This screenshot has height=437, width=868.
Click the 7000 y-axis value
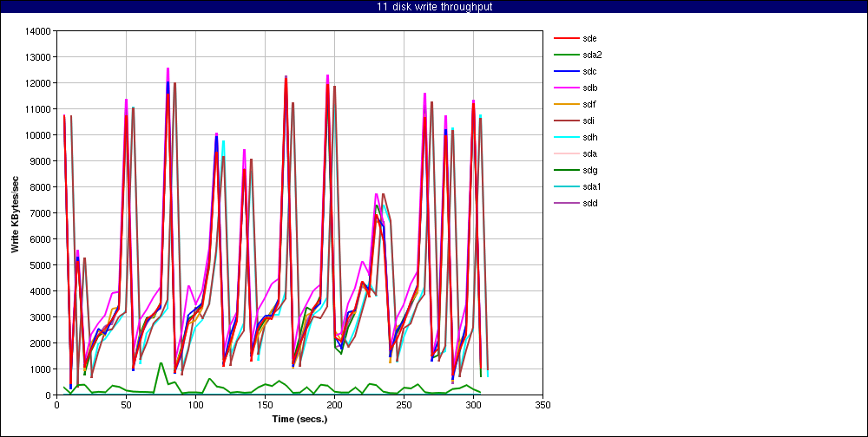pyautogui.click(x=41, y=213)
